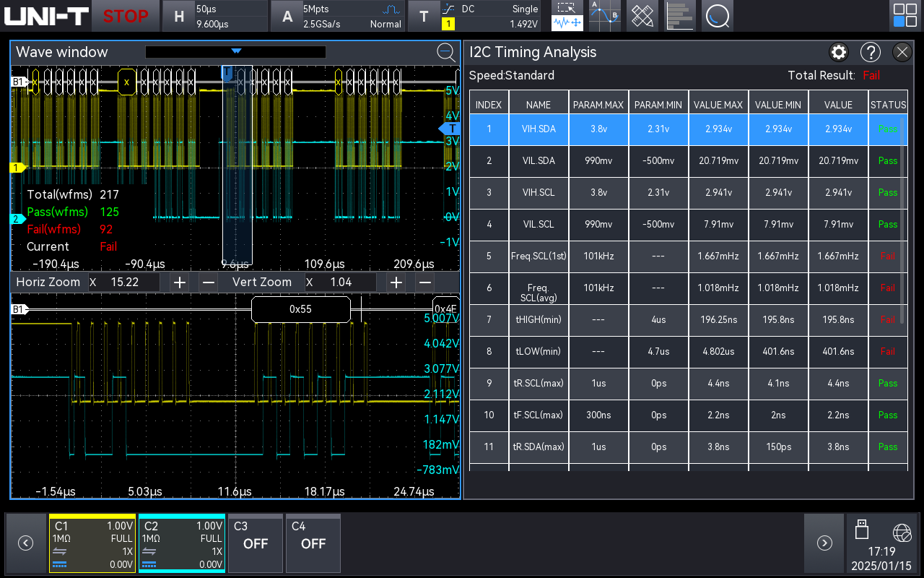Select the region zoom selection icon

click(567, 9)
